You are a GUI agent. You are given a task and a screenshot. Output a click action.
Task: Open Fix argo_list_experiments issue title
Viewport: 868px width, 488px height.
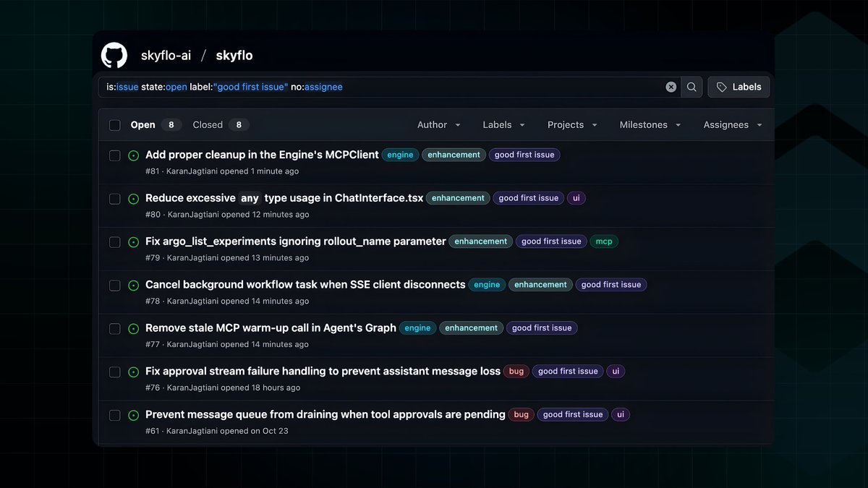[x=296, y=241]
